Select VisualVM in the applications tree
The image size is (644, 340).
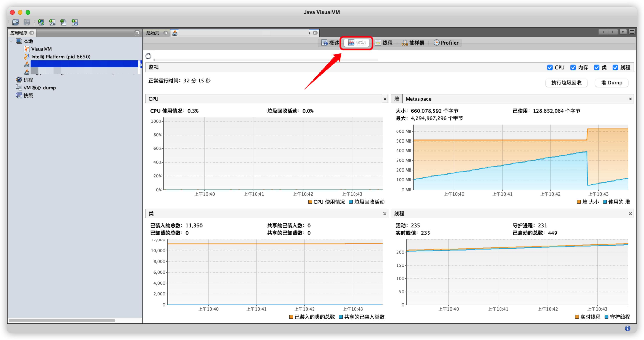[41, 49]
